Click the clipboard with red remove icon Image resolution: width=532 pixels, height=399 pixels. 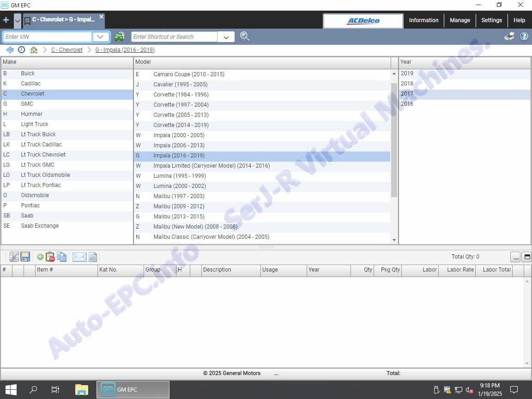50,257
